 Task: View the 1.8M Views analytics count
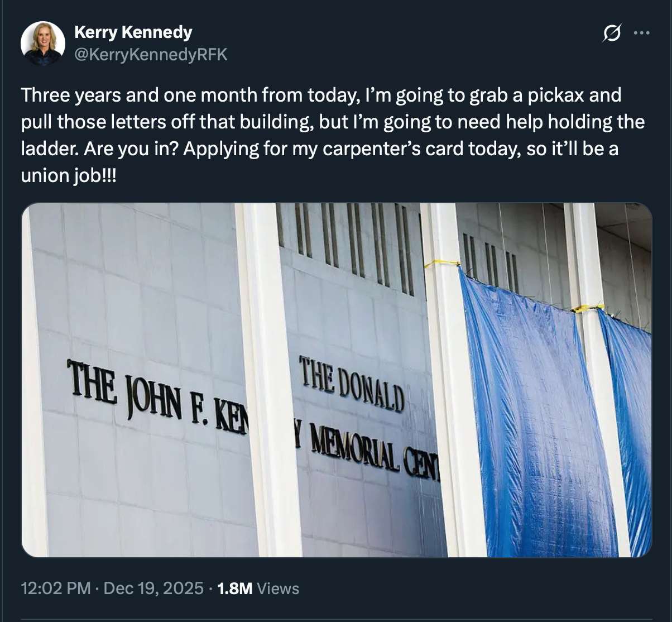pos(234,588)
